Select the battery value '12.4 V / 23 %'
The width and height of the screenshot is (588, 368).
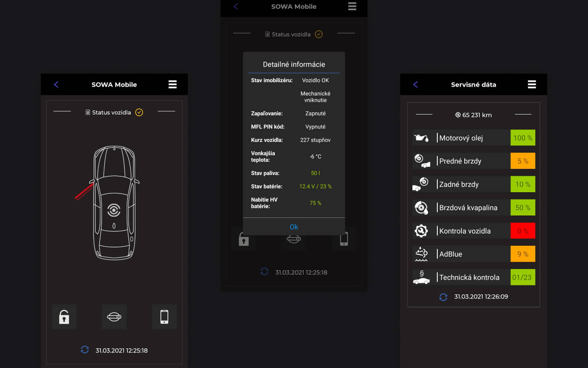point(315,186)
